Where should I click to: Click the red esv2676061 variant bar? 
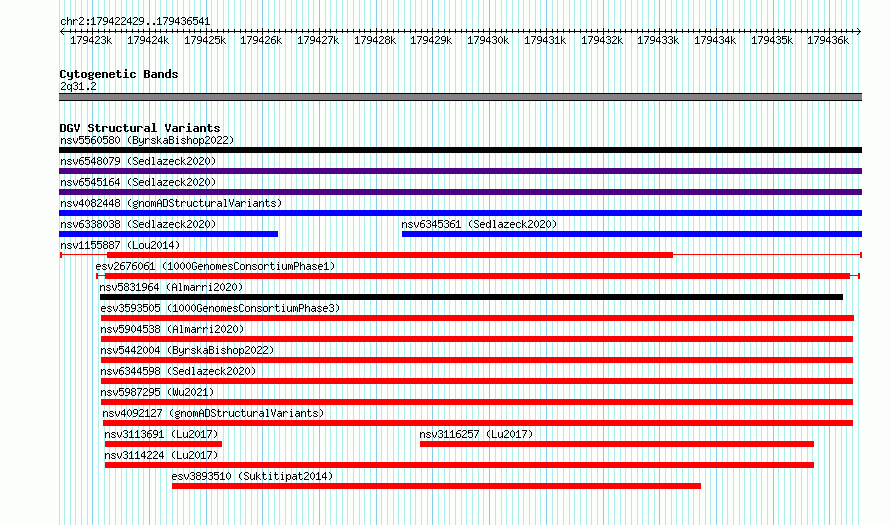(x=477, y=276)
